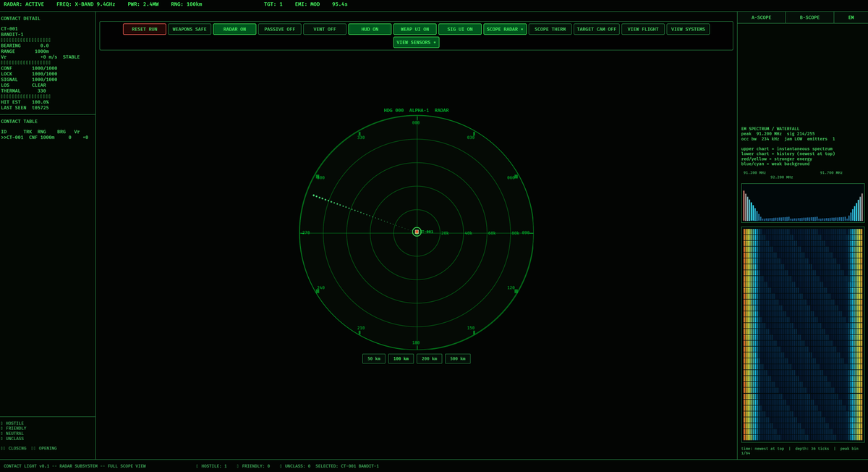Screen dimensions: 868x472
Task: Select CT-001 row in contact table
Action: [x=45, y=137]
